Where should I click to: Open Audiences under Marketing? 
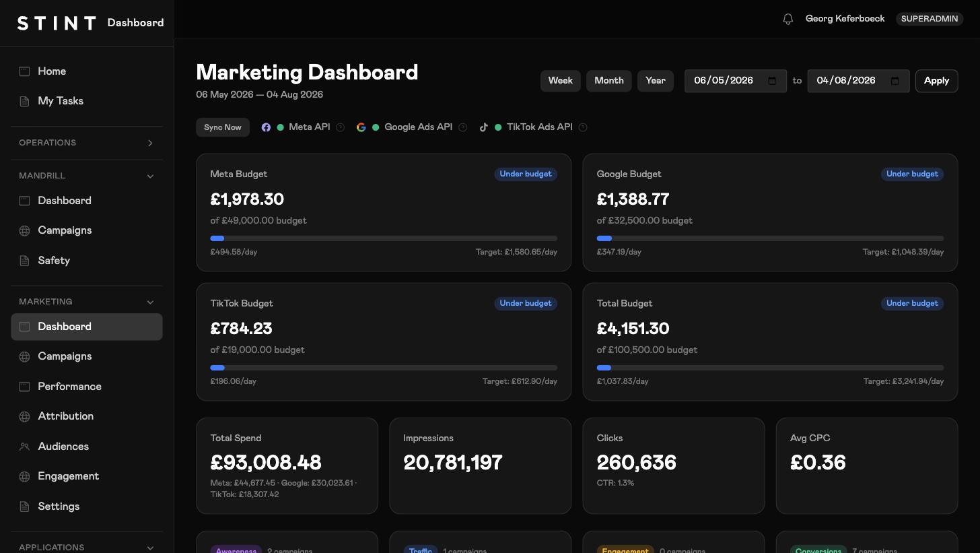87,447
